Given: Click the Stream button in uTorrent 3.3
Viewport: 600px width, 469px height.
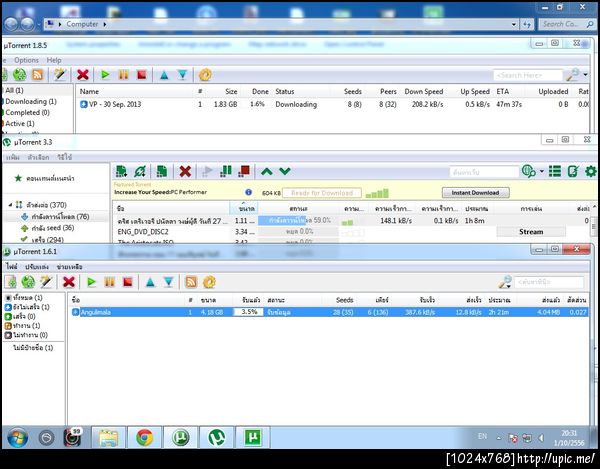Looking at the screenshot, I should [531, 231].
